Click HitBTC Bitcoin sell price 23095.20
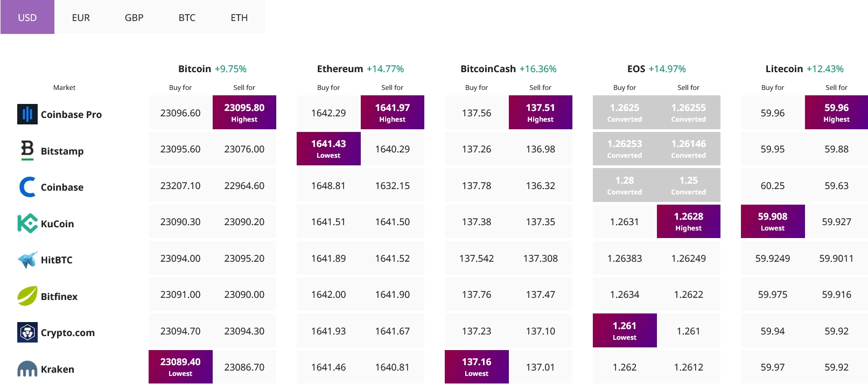 [x=244, y=258]
